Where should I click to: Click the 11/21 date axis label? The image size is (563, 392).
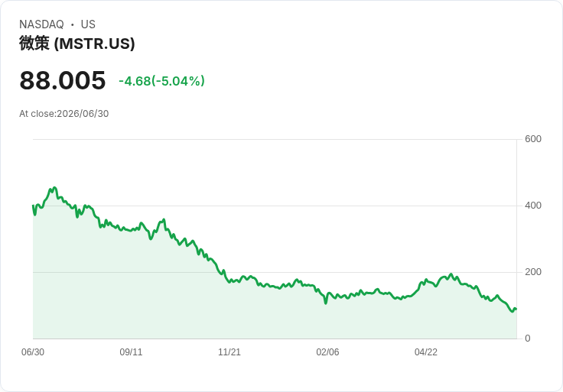point(229,352)
